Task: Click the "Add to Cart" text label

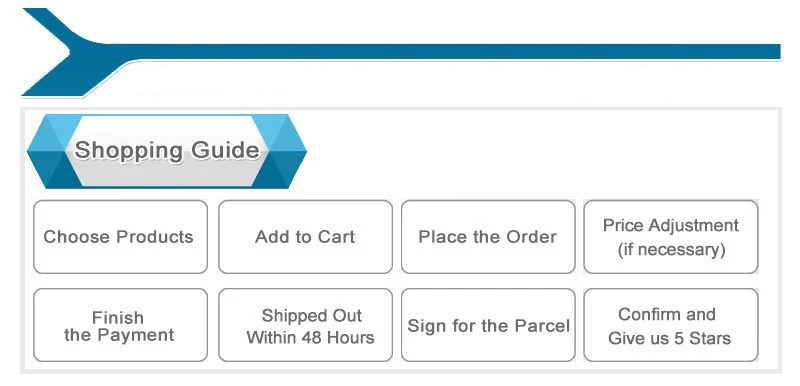Action: (x=305, y=237)
